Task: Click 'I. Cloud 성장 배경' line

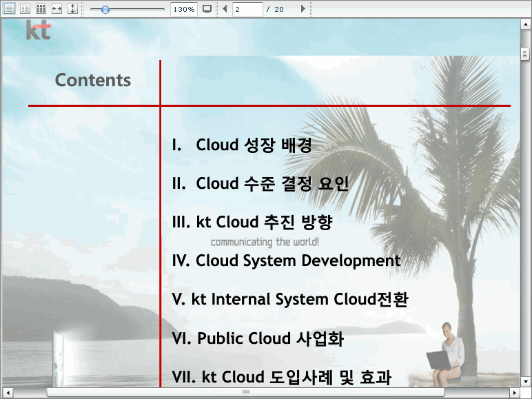Action: click(x=242, y=145)
